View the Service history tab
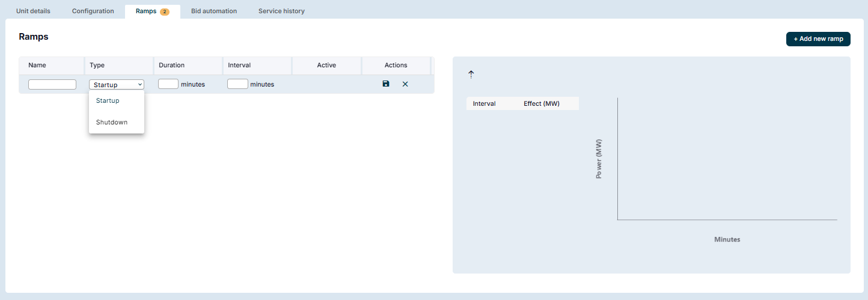Screen dimensions: 868x300 click(x=281, y=11)
